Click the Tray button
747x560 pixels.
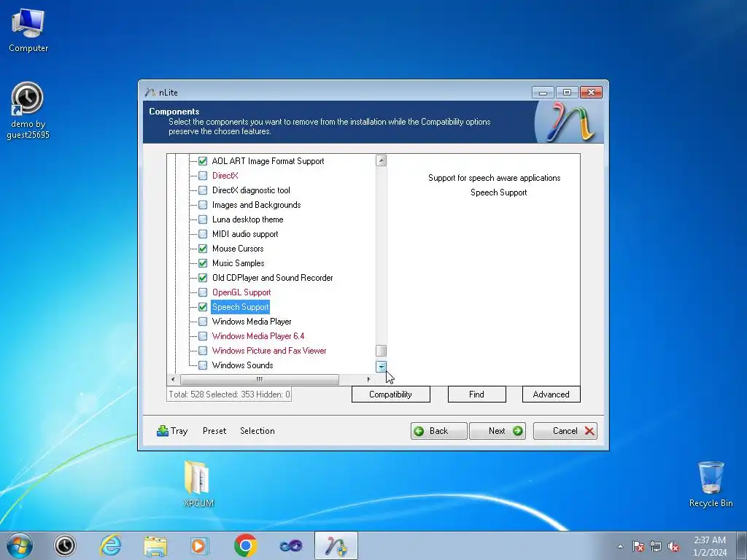[172, 431]
